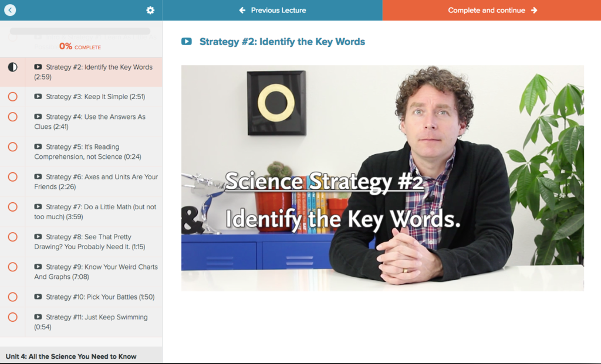Click the video icon beside the lecture title

[x=187, y=42]
